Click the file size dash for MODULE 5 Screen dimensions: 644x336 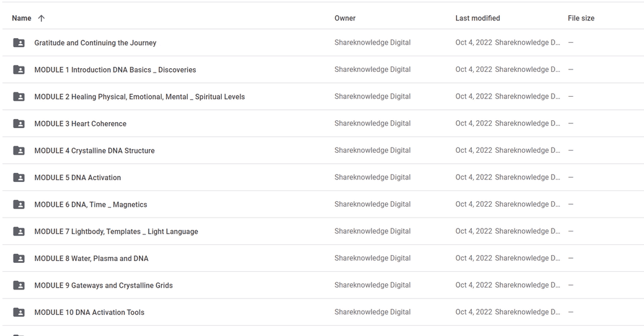[x=570, y=177]
